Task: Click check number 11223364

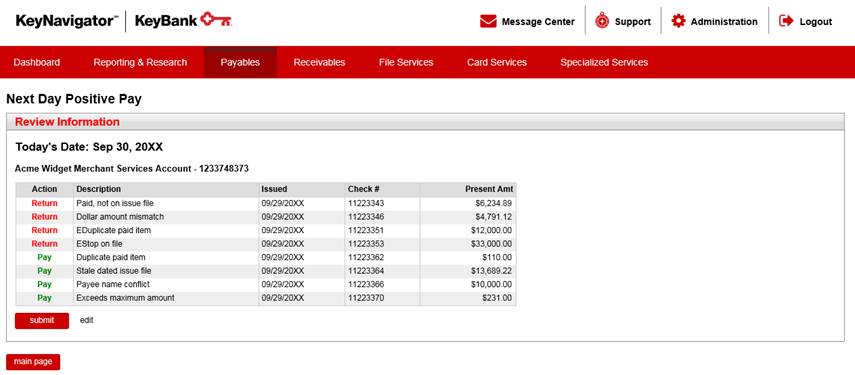Action: point(366,271)
